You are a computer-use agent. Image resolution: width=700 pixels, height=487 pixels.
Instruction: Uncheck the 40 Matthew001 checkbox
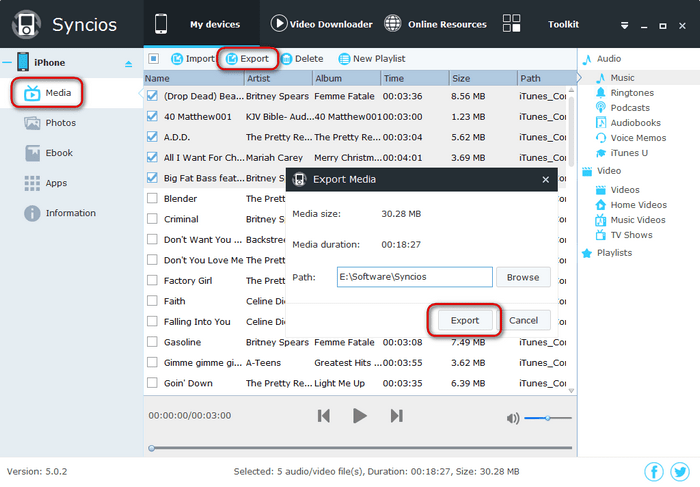[x=152, y=116]
